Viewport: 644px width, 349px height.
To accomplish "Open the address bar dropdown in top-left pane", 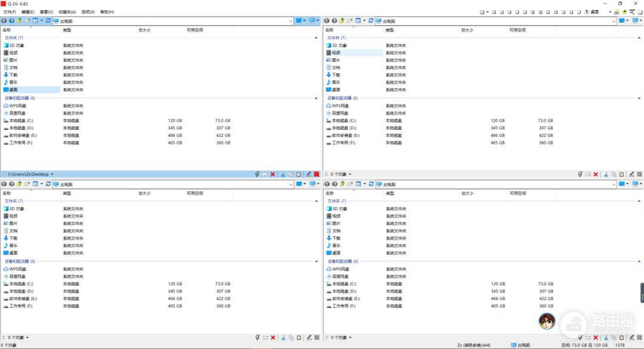I will [291, 21].
